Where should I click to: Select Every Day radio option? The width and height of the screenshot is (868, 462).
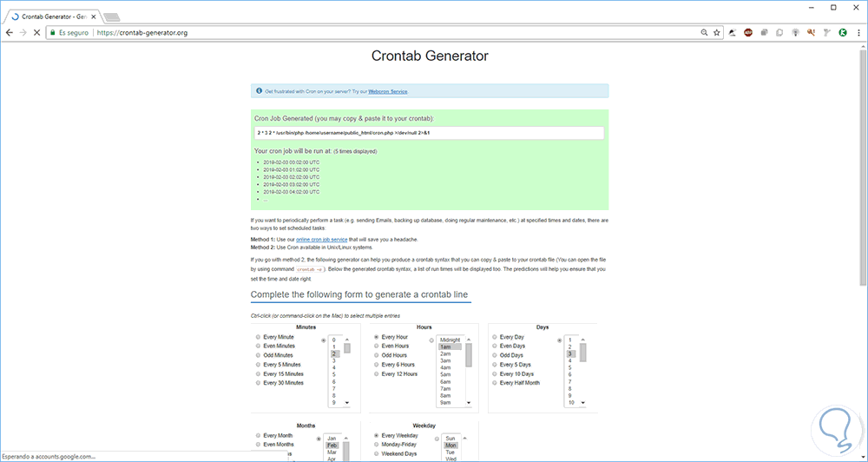click(495, 337)
